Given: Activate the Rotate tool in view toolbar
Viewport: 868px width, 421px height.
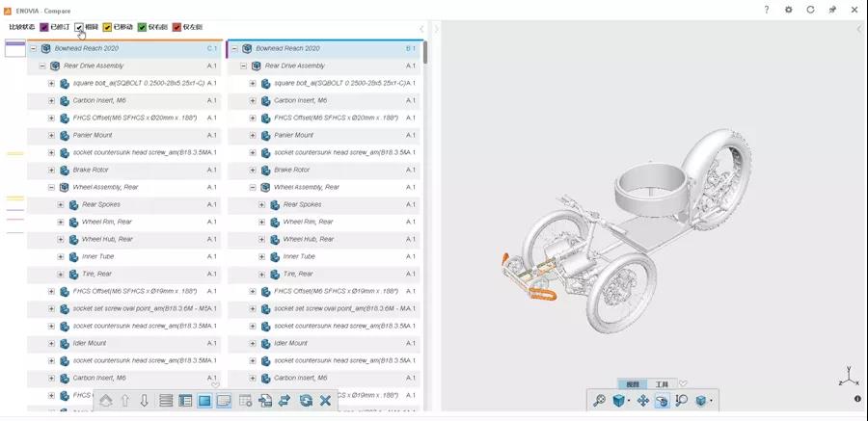Looking at the screenshot, I should pyautogui.click(x=662, y=400).
